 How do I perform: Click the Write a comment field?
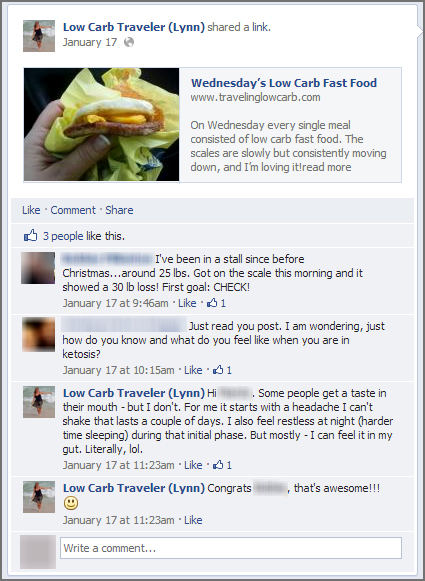[231, 548]
